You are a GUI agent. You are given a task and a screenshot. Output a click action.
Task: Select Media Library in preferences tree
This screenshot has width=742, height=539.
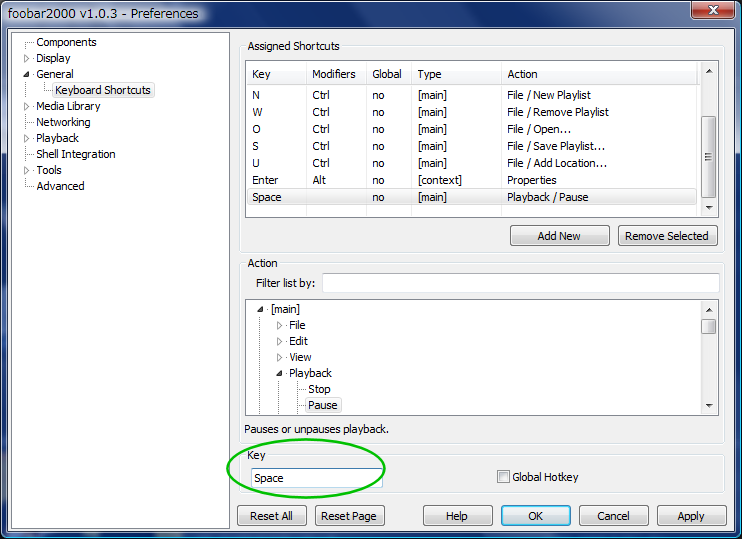(x=68, y=106)
